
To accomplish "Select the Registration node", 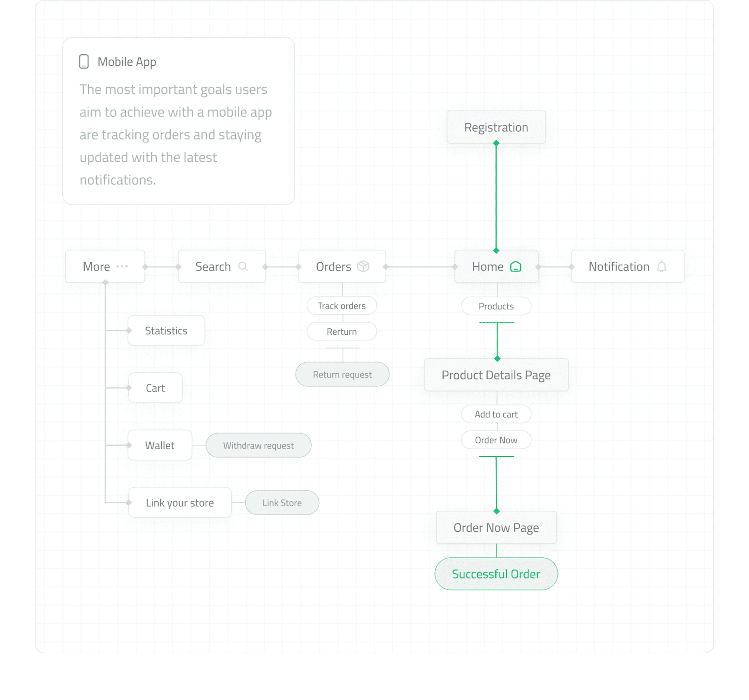I will click(x=496, y=127).
